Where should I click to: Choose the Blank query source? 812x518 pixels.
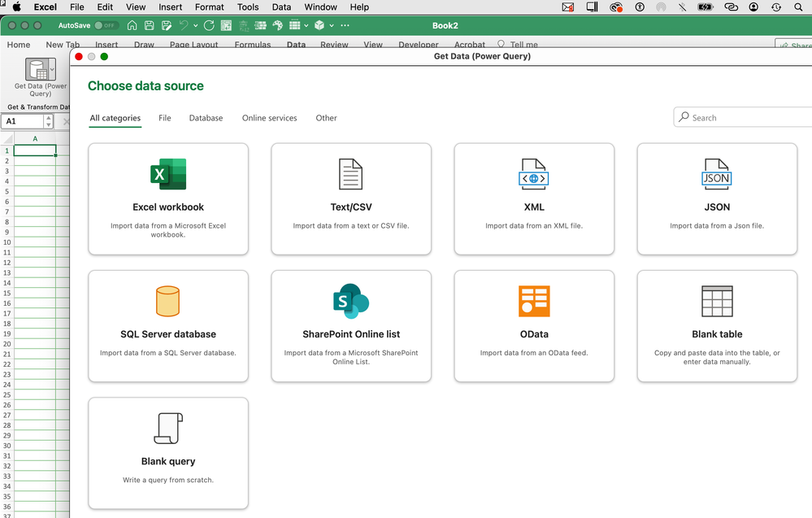[x=168, y=453]
